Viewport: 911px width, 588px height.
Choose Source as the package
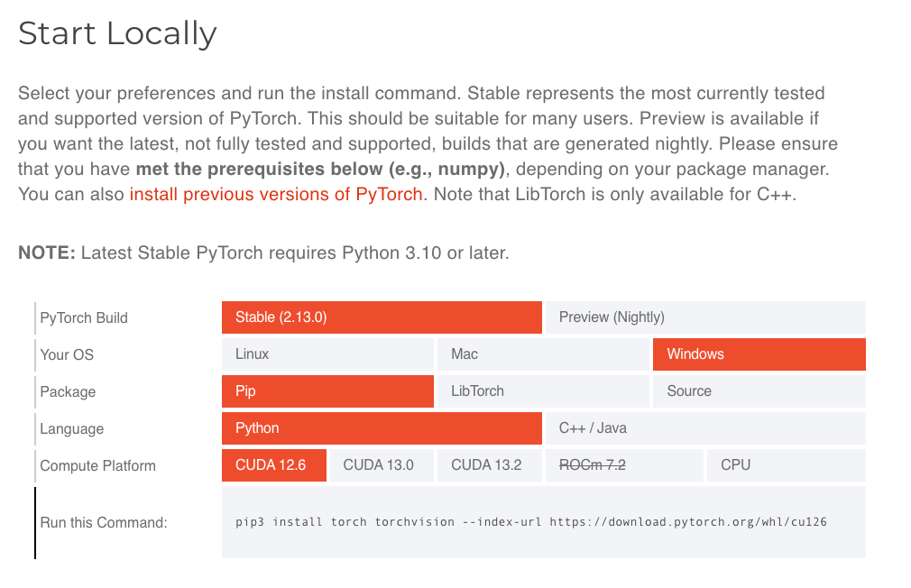759,391
